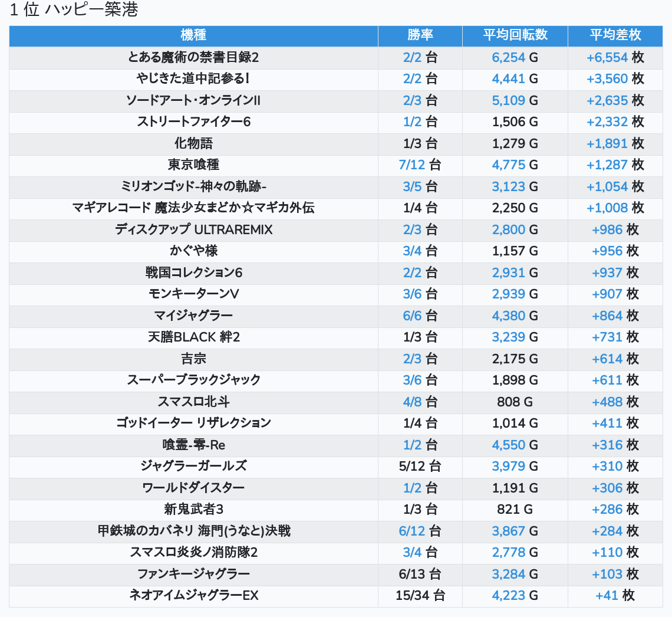Click average spins value 4,775 G
This screenshot has width=672, height=617.
tap(515, 165)
